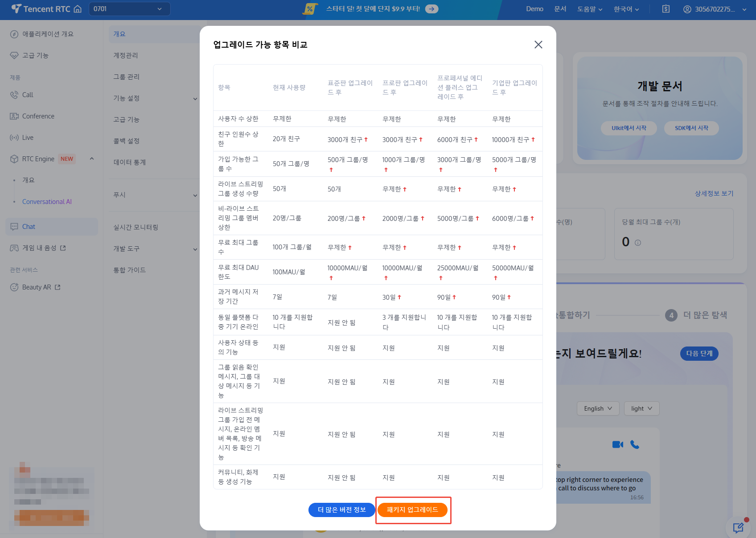Click the 10000개 친구 cell
Viewport: 756px width, 538px height.
(x=513, y=140)
